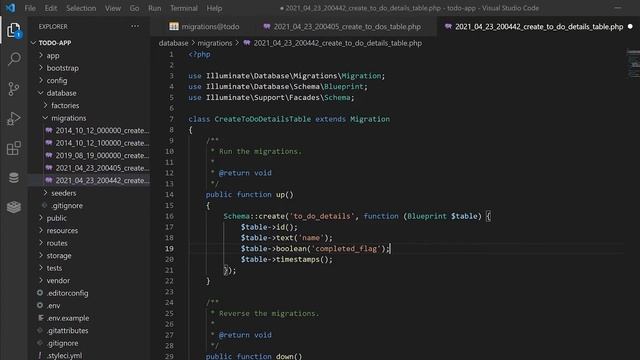640x360 pixels.
Task: Open the 2021_04_23_200405_create migration file
Action: pyautogui.click(x=102, y=168)
